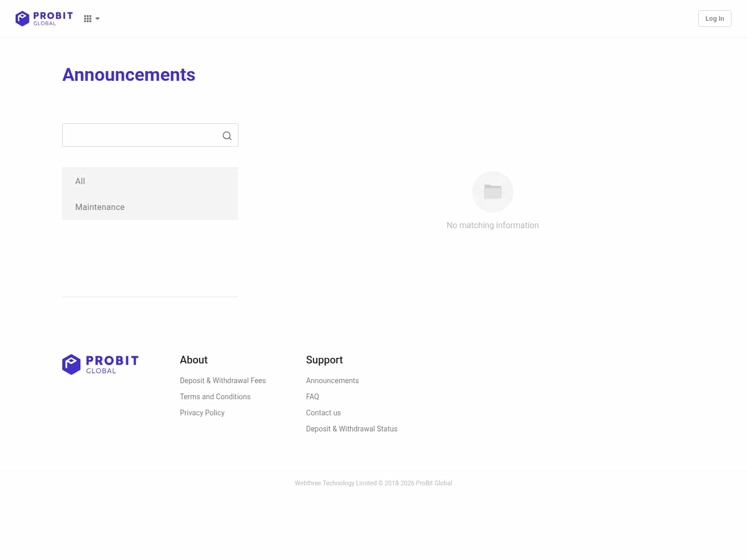Click inside the announcement search field

coord(140,135)
